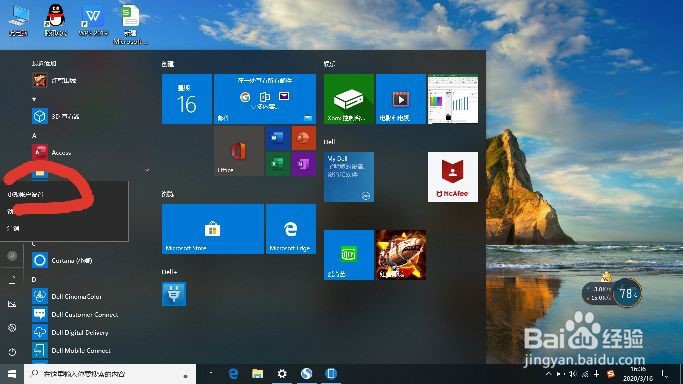Open Settings gear in Start left rail
The width and height of the screenshot is (683, 384).
coord(12,327)
